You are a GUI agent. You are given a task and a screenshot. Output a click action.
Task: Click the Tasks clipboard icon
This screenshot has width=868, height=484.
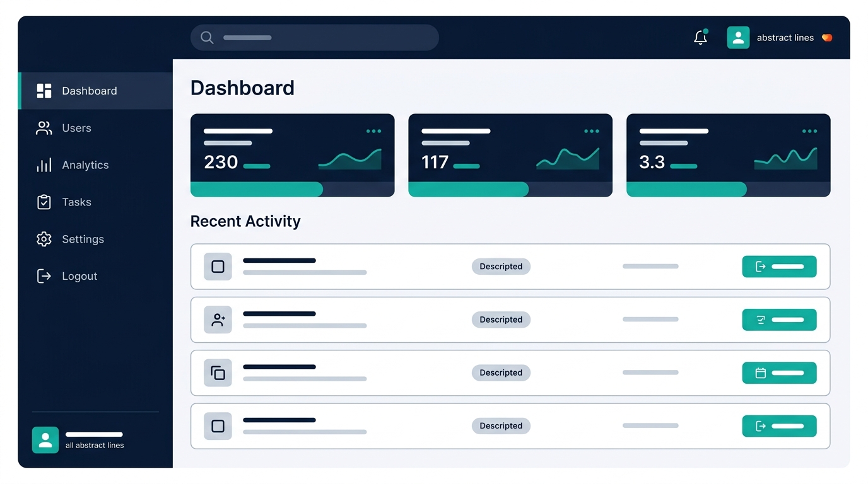tap(44, 202)
